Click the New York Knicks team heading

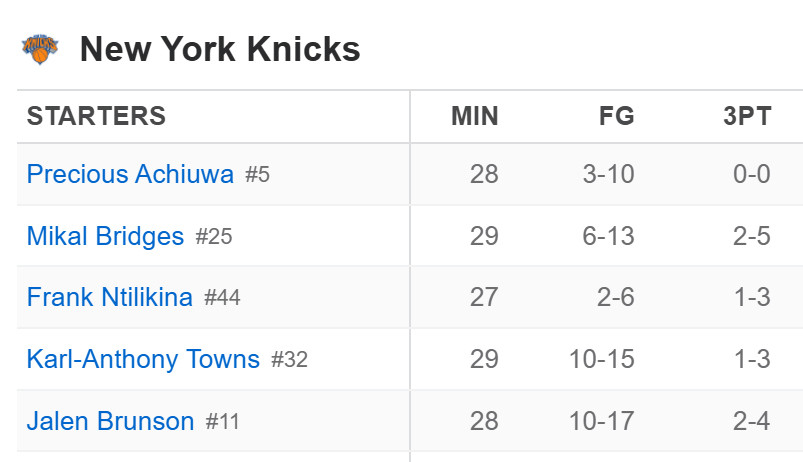click(220, 49)
